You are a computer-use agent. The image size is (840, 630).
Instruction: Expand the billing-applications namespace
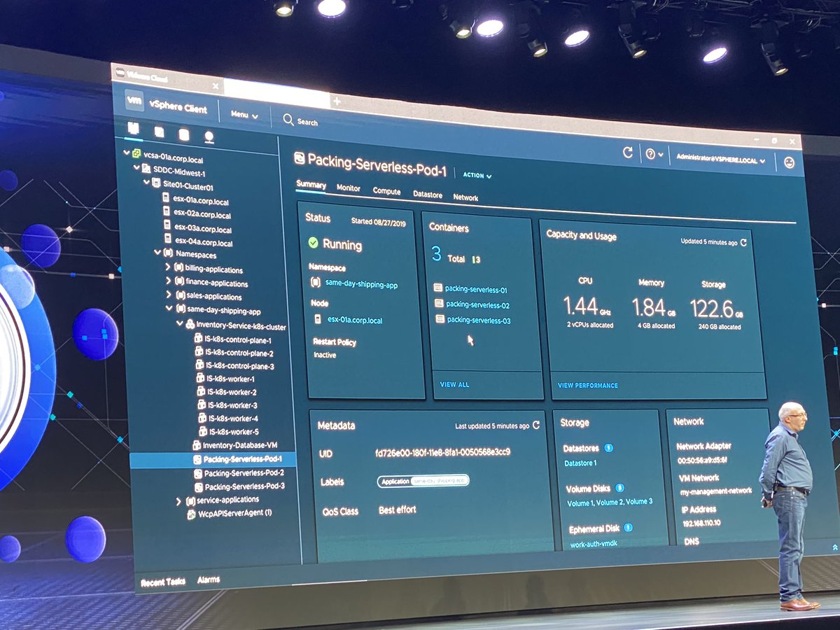[x=168, y=267]
